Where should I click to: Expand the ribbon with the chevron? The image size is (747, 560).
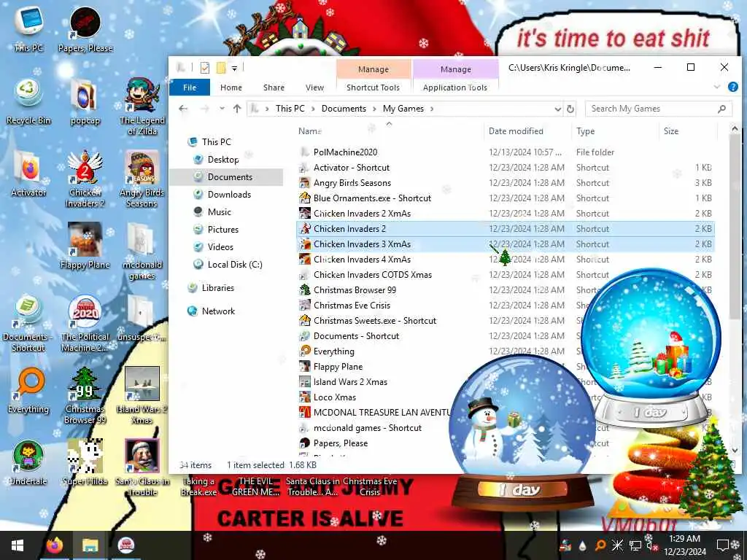click(717, 87)
